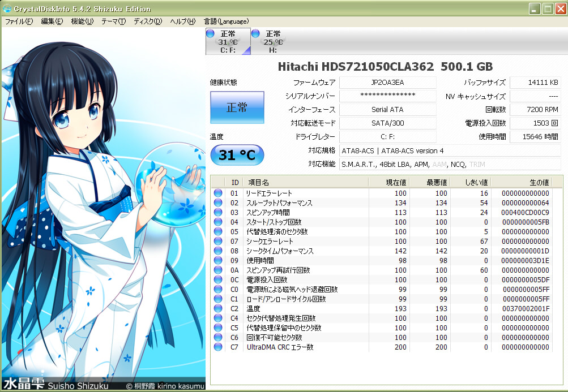
Task: Click the CrystalDiskInfo title bar app icon
Action: tap(7, 8)
